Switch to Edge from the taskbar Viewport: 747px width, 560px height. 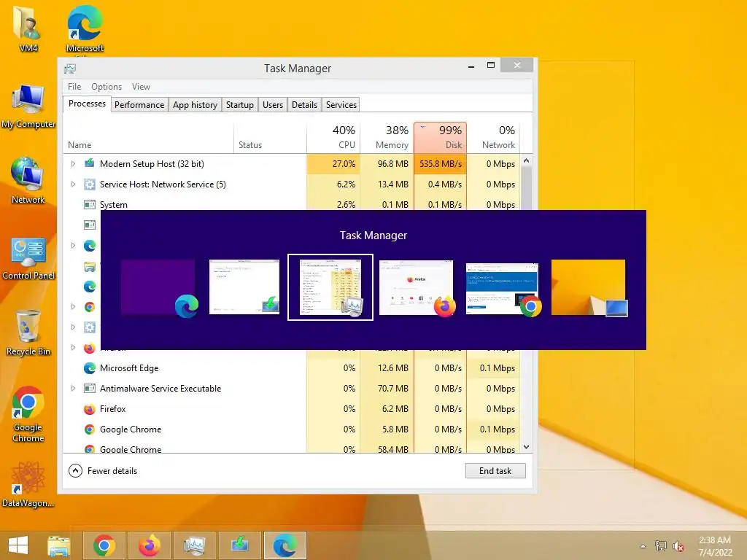[x=285, y=545]
